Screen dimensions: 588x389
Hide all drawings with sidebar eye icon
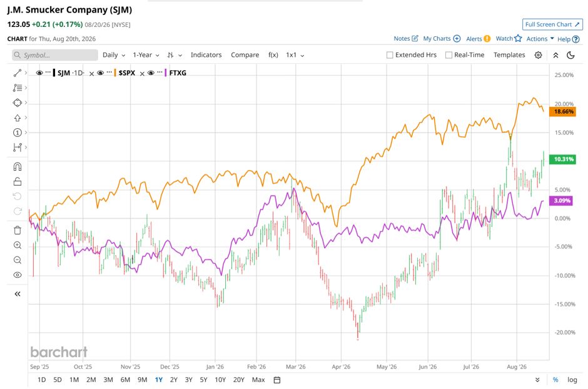click(x=18, y=275)
